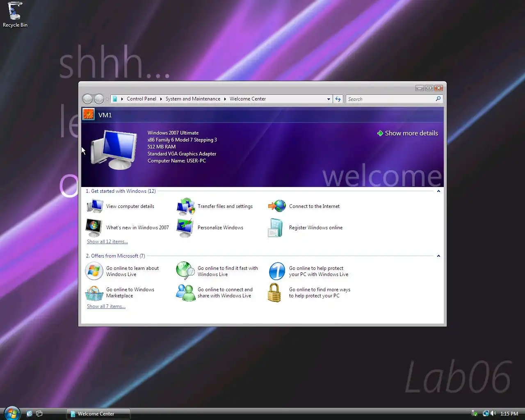Click the Standard VGA Graphics Adapter text
This screenshot has width=525, height=420.
182,154
